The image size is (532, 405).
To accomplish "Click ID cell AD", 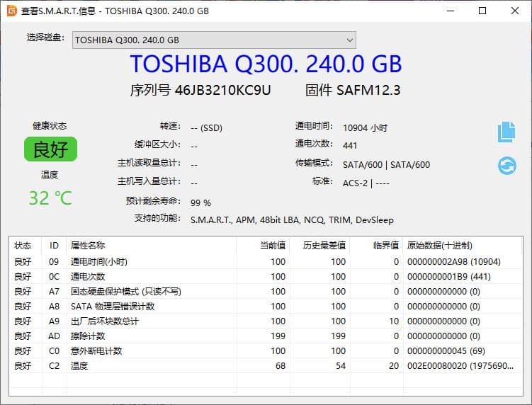I will point(54,336).
